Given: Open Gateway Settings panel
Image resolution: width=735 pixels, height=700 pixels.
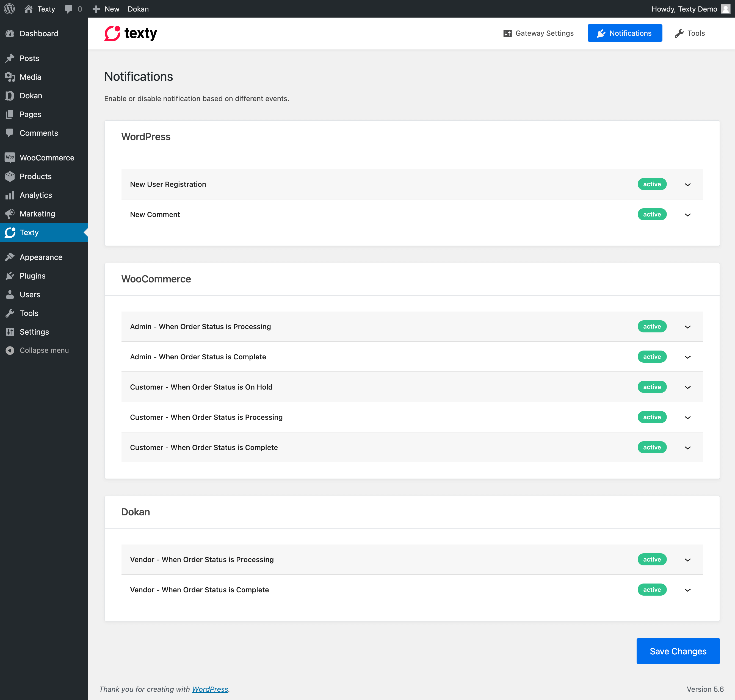Looking at the screenshot, I should [x=538, y=33].
